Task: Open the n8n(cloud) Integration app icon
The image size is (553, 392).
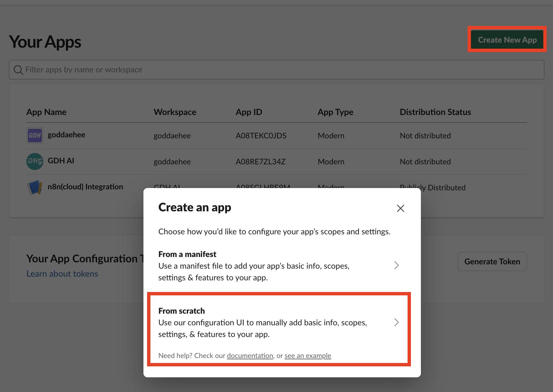Action: [35, 187]
